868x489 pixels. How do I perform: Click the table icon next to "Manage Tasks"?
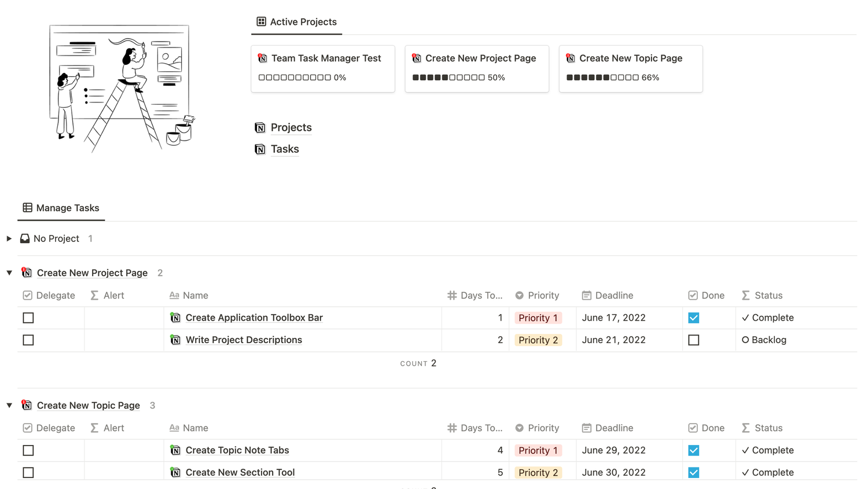coord(27,207)
